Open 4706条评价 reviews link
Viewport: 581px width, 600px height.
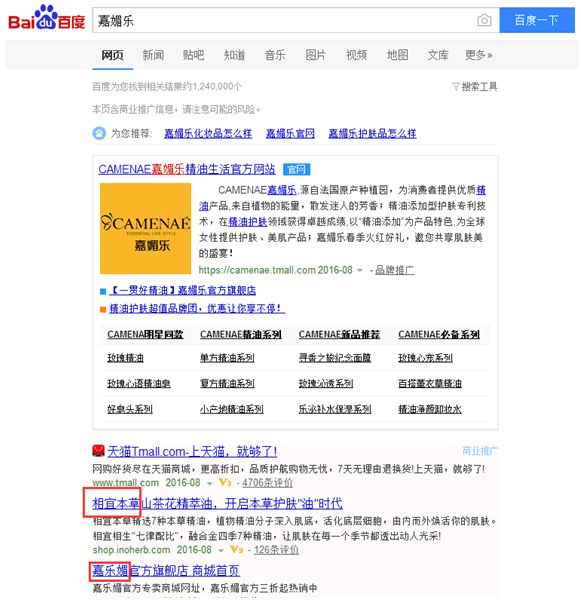click(x=267, y=483)
